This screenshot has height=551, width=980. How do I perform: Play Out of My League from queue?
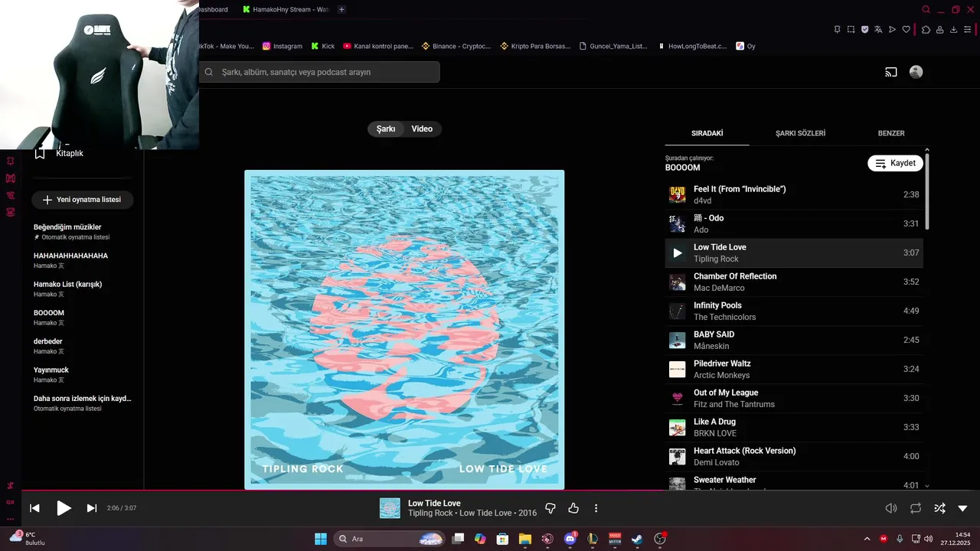tap(794, 398)
